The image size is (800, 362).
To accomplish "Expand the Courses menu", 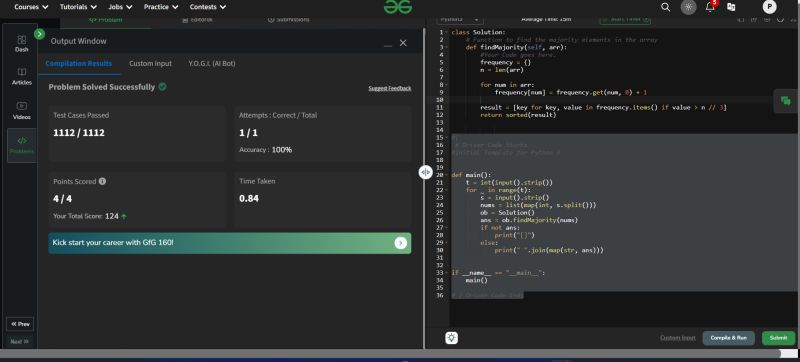I will pyautogui.click(x=32, y=7).
